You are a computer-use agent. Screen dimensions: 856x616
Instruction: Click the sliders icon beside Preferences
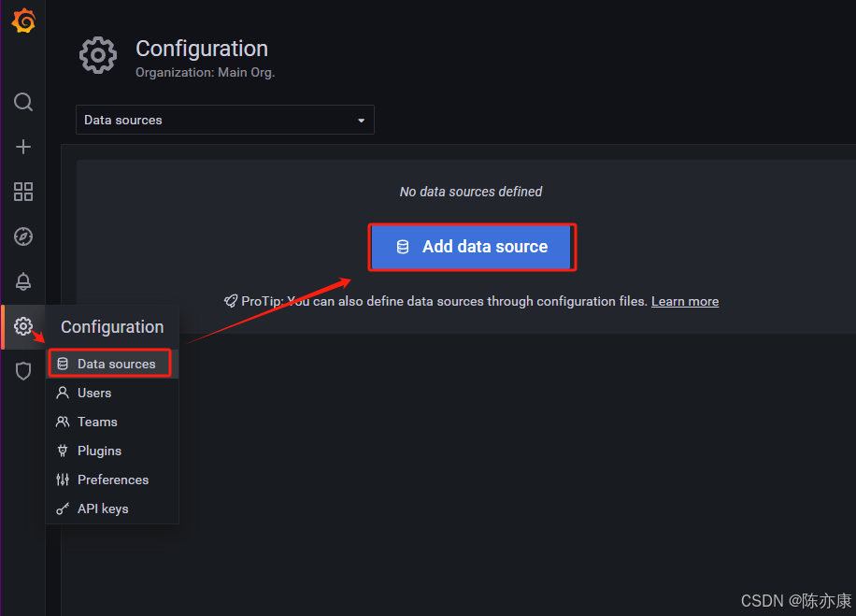[63, 480]
